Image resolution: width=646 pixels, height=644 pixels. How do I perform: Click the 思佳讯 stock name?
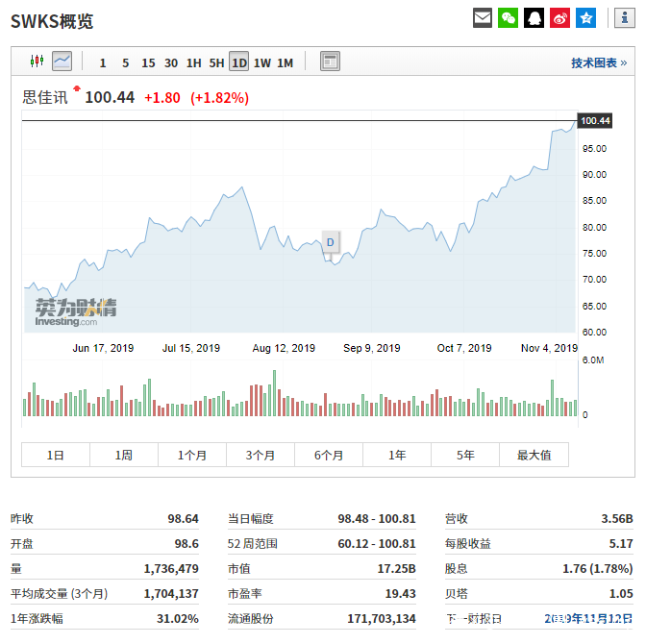tap(45, 98)
